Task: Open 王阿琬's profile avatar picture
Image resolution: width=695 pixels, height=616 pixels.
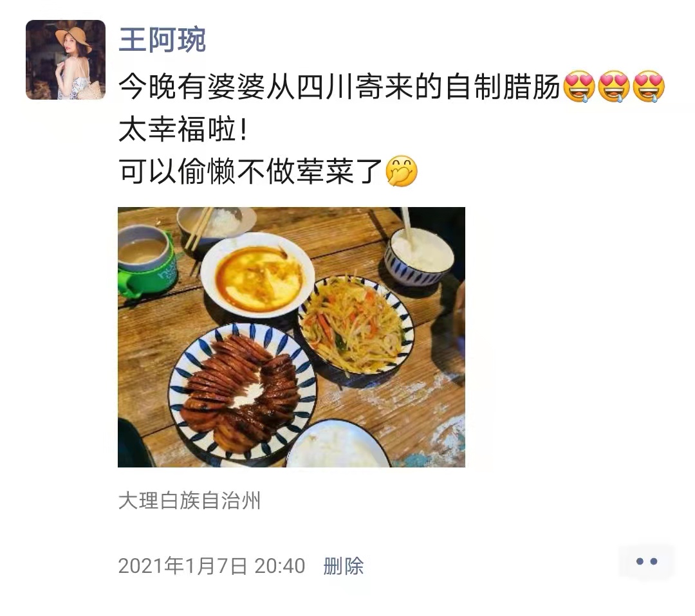Action: click(x=66, y=60)
